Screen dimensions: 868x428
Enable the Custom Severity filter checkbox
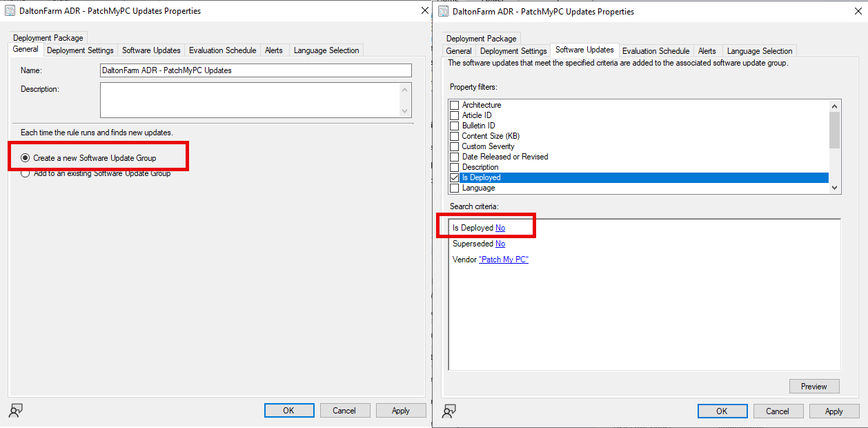(455, 146)
